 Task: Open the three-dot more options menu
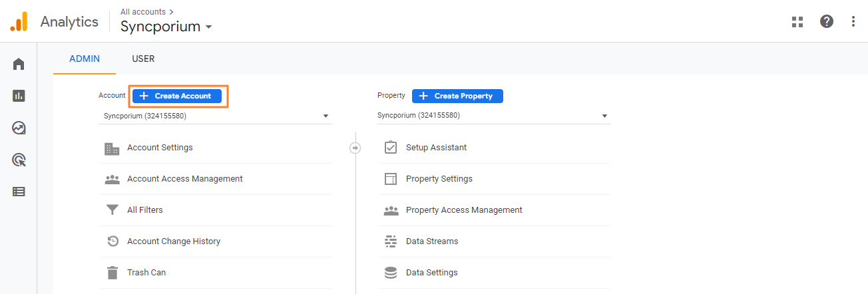click(853, 21)
